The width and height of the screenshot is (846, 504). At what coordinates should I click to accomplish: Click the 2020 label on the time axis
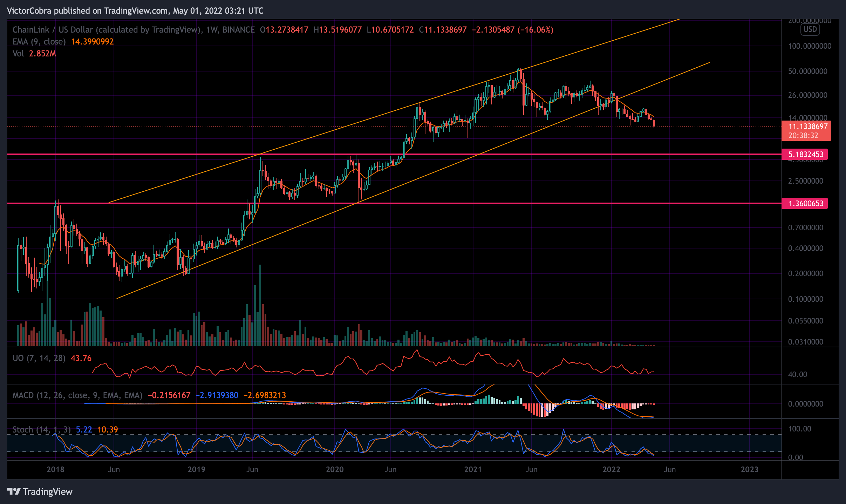[x=335, y=469]
